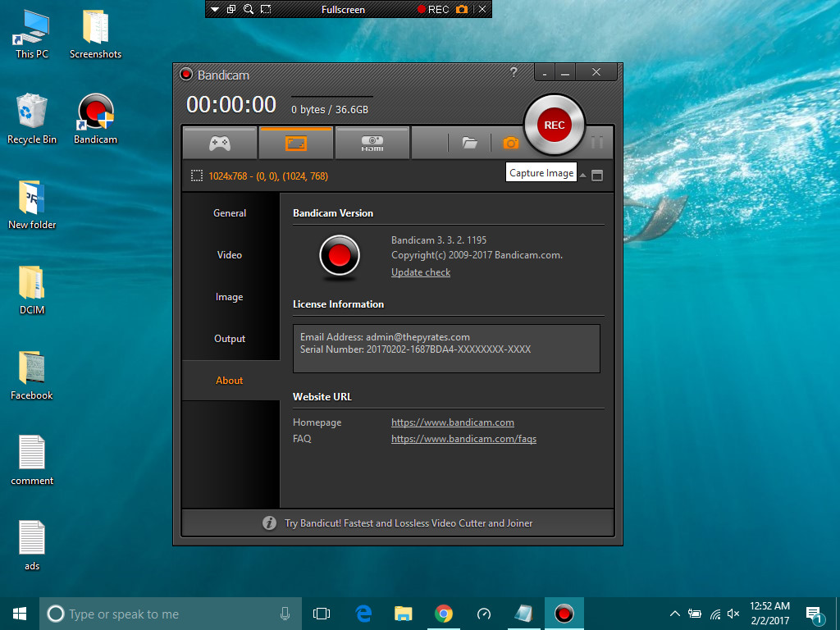Select the About tab
The image size is (840, 630).
click(x=231, y=381)
